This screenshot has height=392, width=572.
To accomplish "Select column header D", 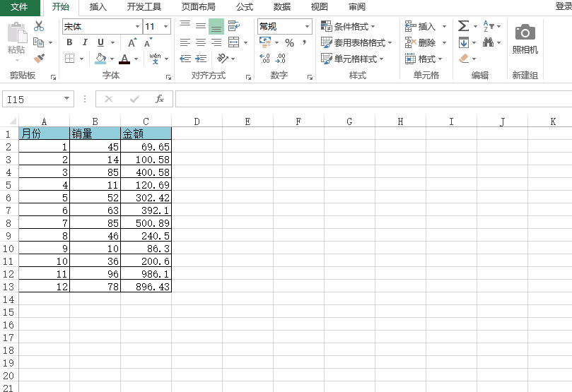I will pyautogui.click(x=197, y=121).
